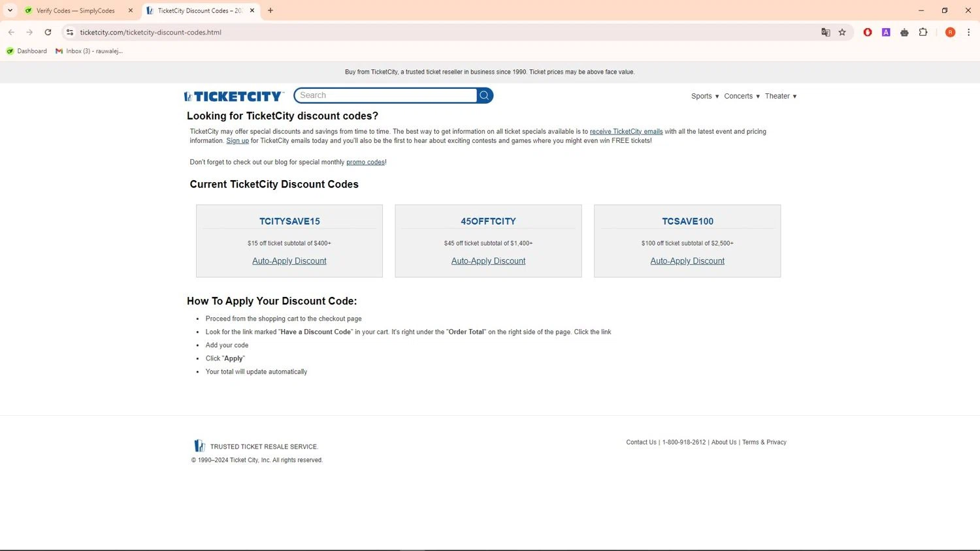Screen dimensions: 980x551
Task: Click '$15 off ticket subtotal of $400+' text
Action: click(x=289, y=243)
